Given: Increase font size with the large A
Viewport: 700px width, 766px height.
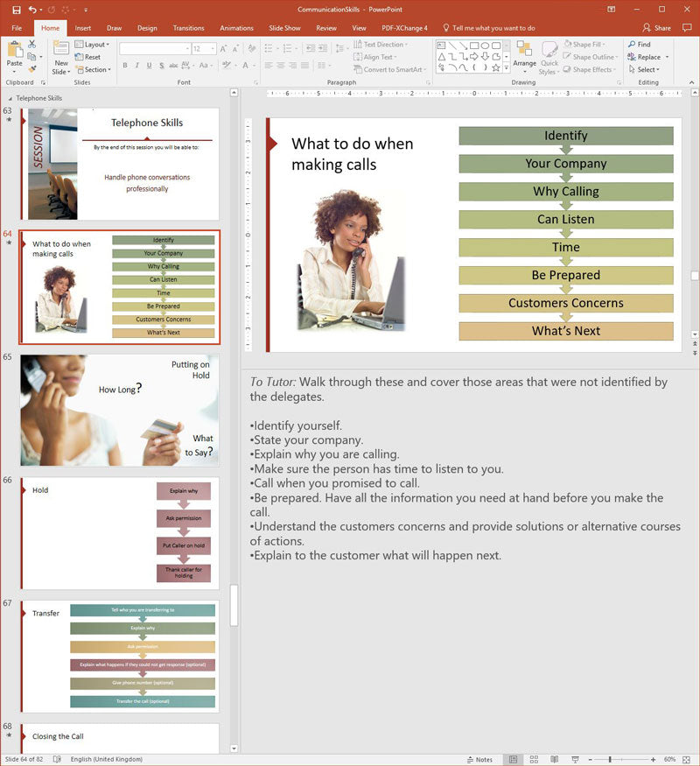Looking at the screenshot, I should [223, 49].
